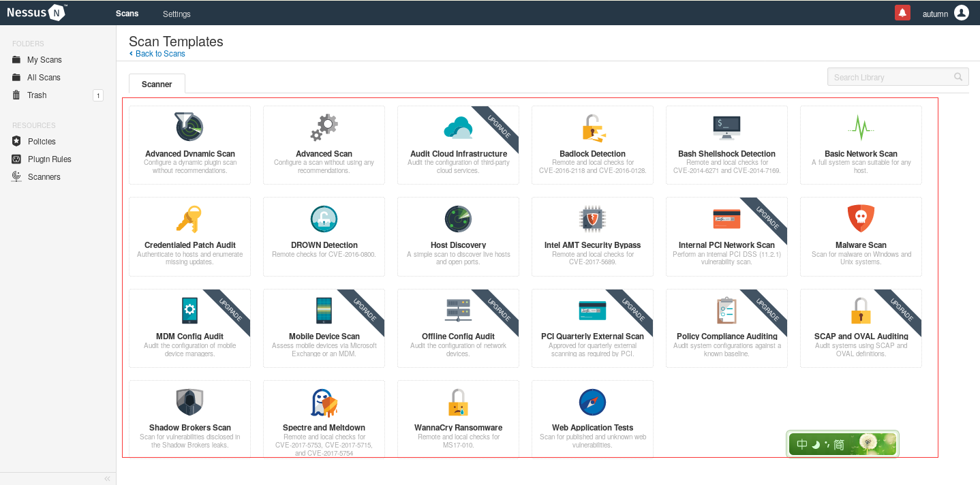The height and width of the screenshot is (485, 980).
Task: Click the Nessus logo in header
Action: (x=36, y=12)
